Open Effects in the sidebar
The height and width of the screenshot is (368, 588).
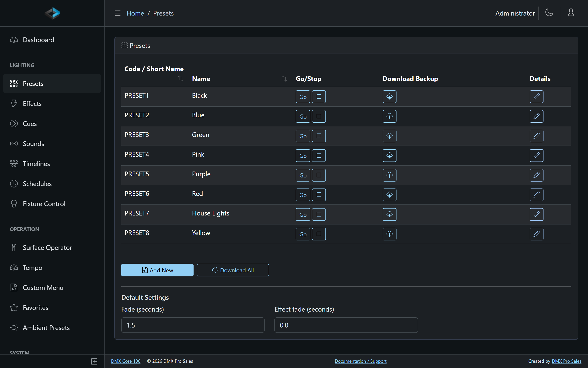coord(52,103)
